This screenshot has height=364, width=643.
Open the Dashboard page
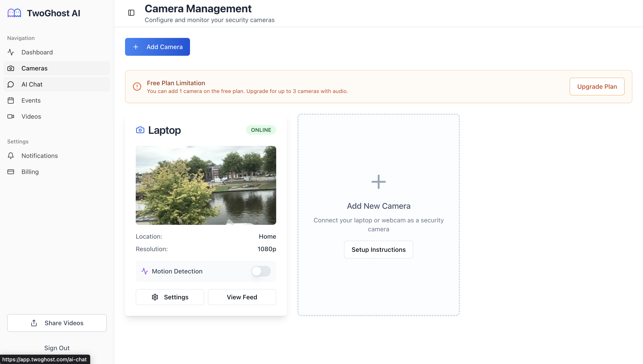pos(57,52)
